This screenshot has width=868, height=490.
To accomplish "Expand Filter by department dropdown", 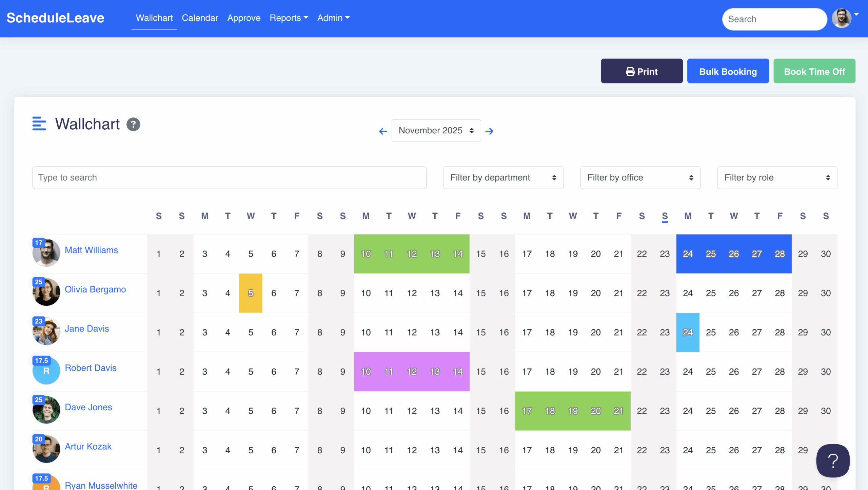I will point(503,177).
